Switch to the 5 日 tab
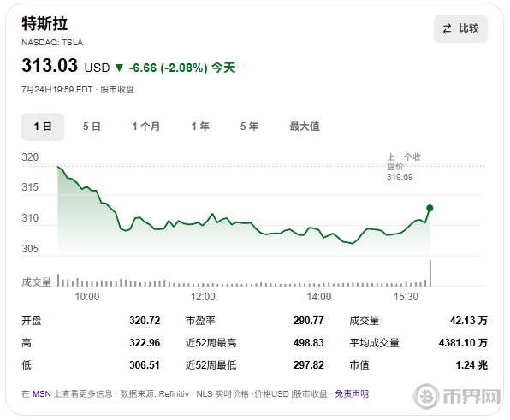 (92, 127)
